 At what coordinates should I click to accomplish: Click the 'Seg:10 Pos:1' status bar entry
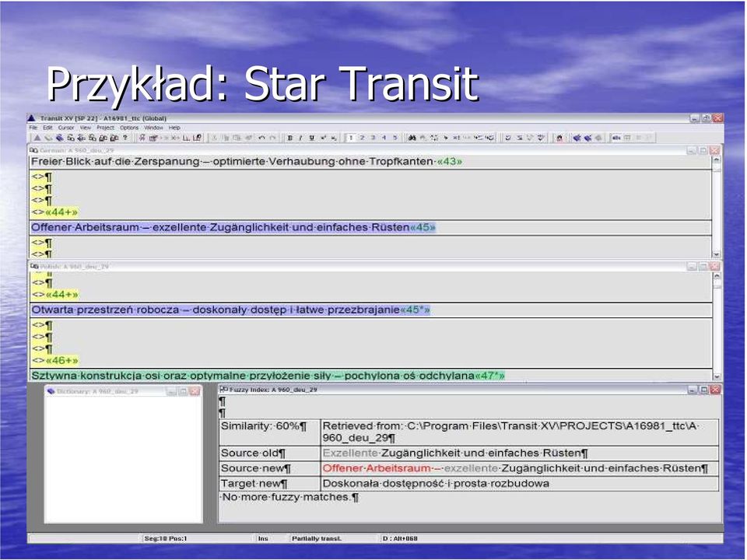pos(165,538)
